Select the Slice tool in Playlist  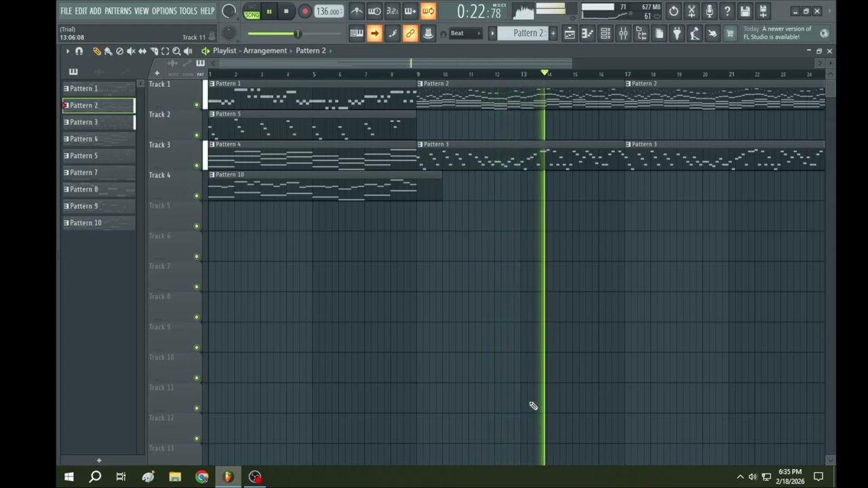(154, 51)
